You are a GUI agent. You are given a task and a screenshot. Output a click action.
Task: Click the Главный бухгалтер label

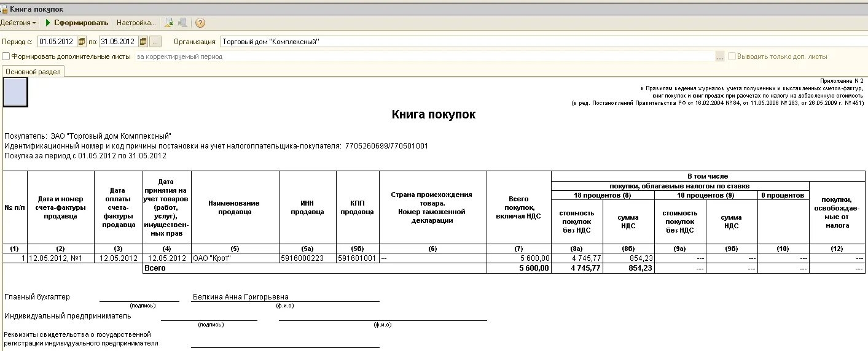pyautogui.click(x=37, y=297)
